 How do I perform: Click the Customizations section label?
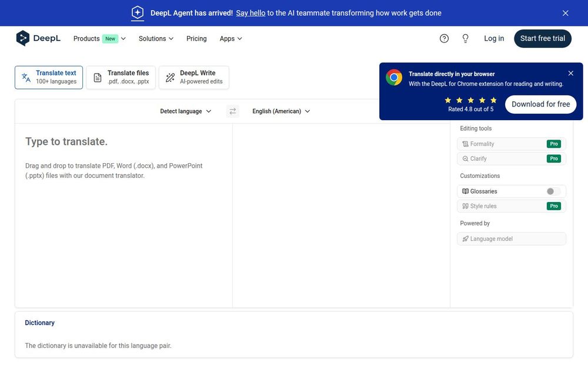[480, 175]
